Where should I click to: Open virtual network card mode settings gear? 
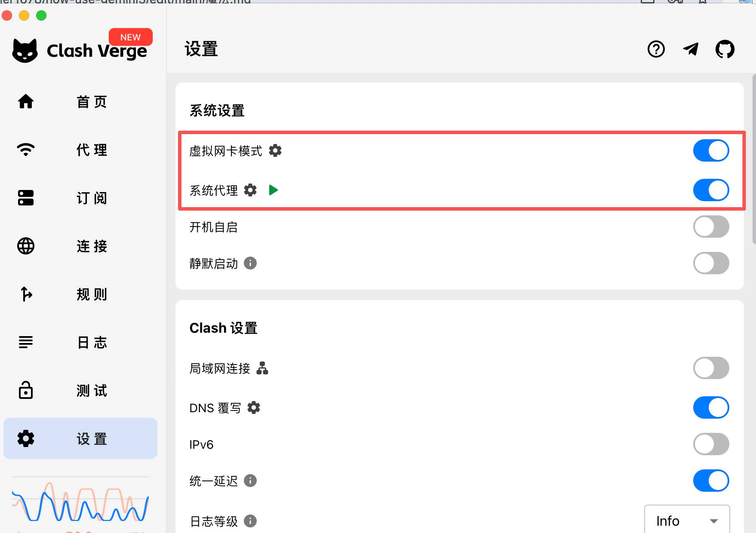click(x=275, y=151)
